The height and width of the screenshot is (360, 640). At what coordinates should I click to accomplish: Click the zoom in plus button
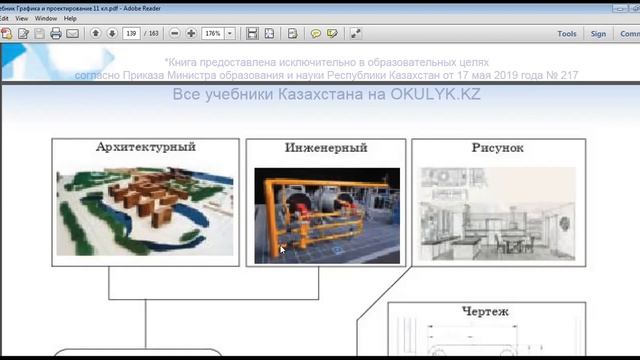(191, 33)
